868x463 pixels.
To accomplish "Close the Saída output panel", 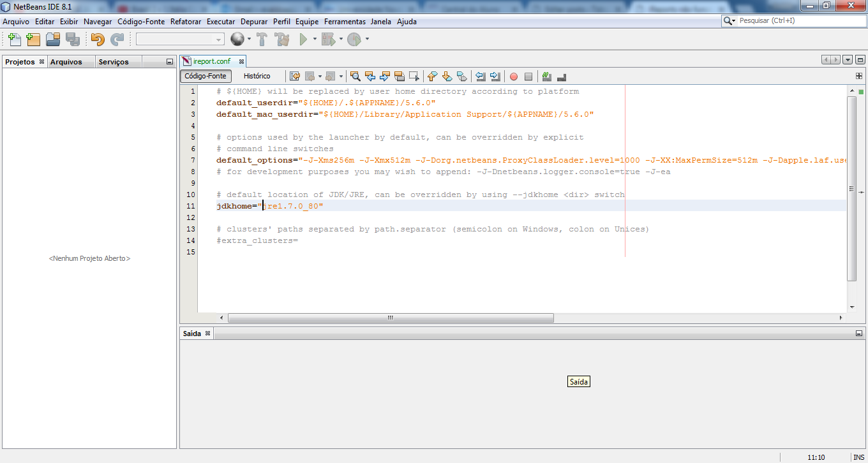I will click(207, 333).
